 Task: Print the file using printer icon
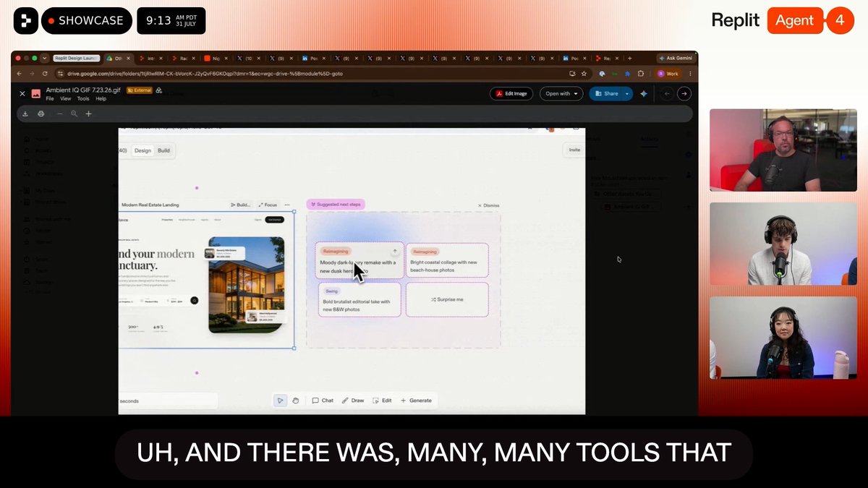tap(41, 114)
